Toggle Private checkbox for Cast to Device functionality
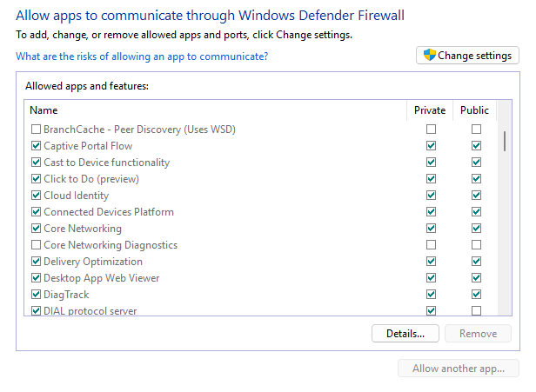The height and width of the screenshot is (392, 536). tap(431, 163)
